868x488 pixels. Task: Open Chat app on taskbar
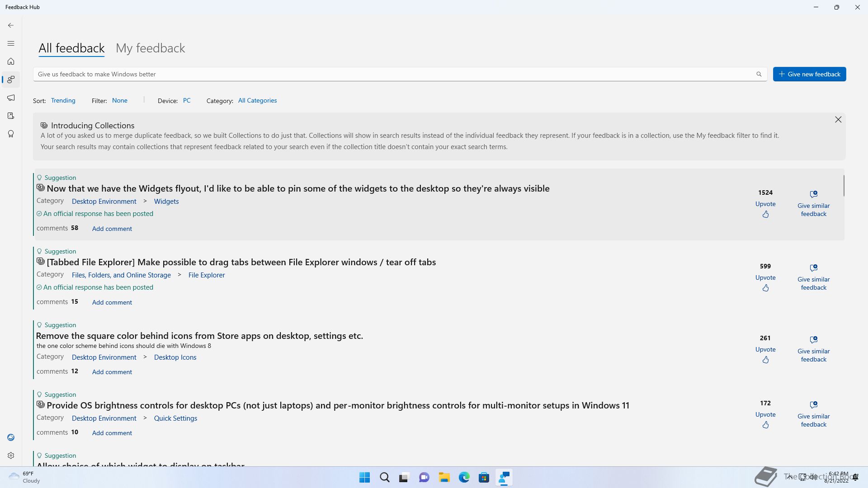click(424, 477)
